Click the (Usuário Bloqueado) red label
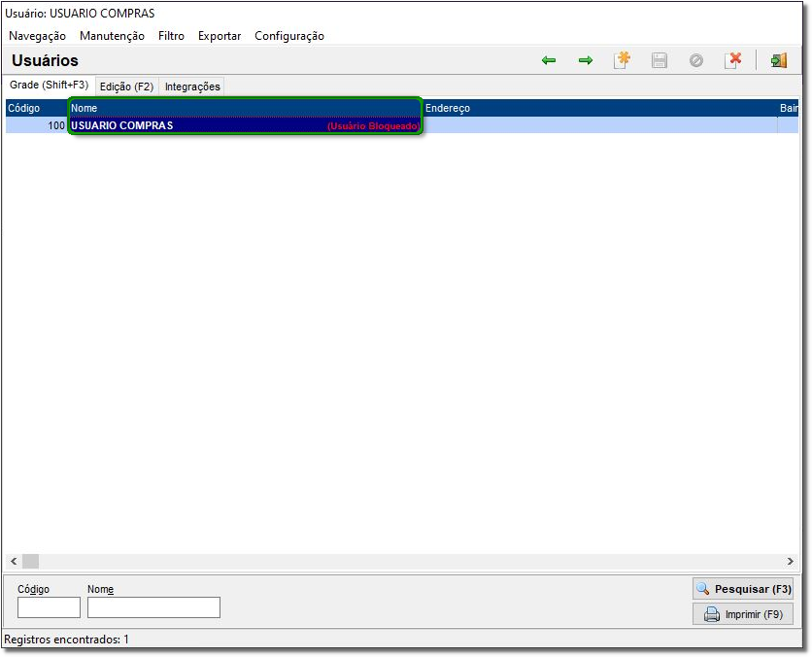 point(373,126)
